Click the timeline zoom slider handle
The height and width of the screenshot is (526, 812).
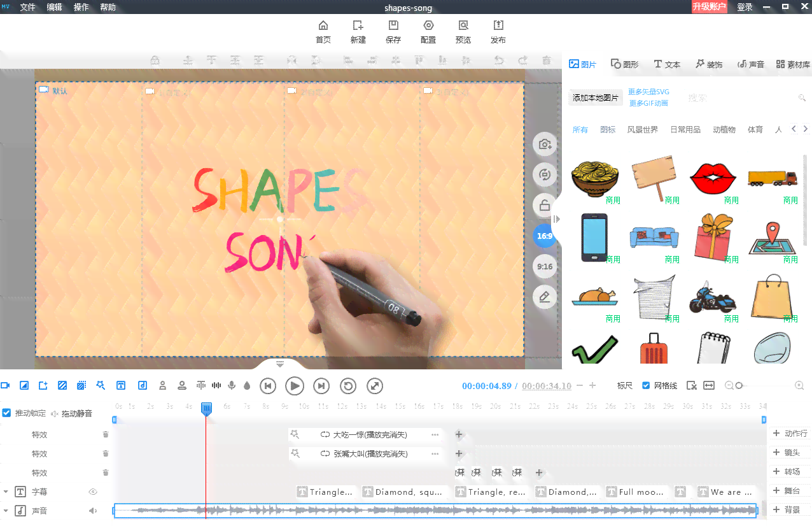739,385
